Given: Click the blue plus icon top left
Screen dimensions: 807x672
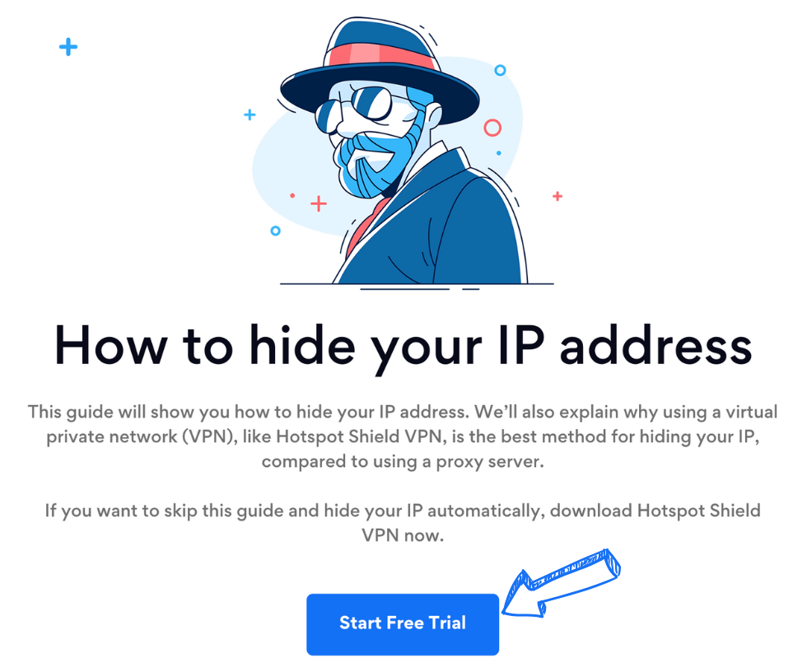Looking at the screenshot, I should point(68,46).
